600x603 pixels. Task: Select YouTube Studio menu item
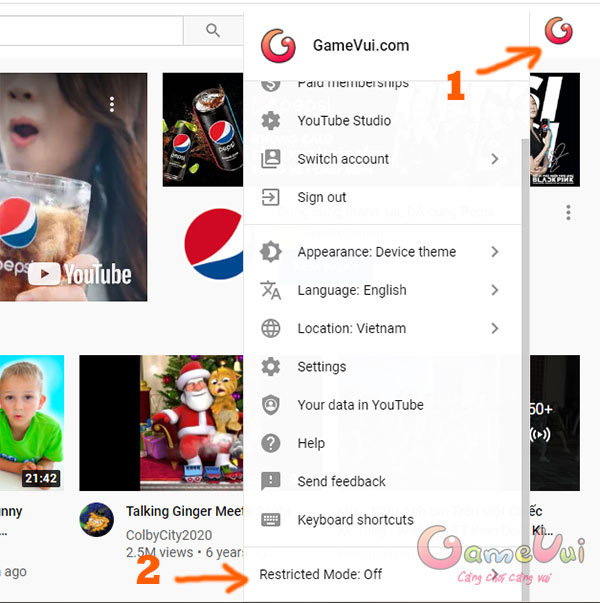click(x=383, y=120)
